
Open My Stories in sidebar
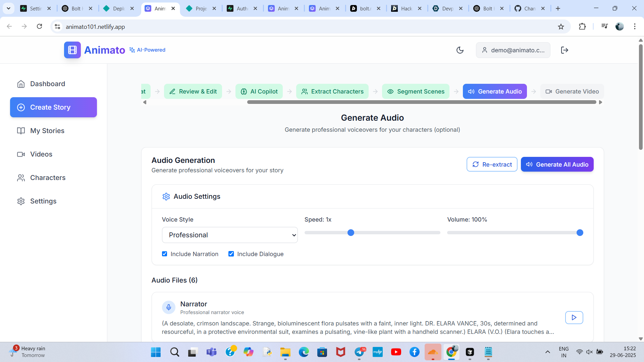[x=47, y=131]
